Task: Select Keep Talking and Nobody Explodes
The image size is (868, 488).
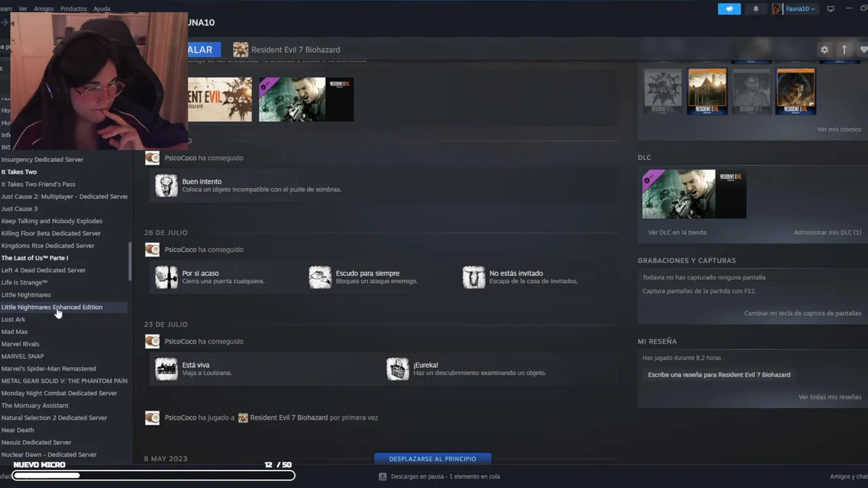Action: tap(52, 221)
